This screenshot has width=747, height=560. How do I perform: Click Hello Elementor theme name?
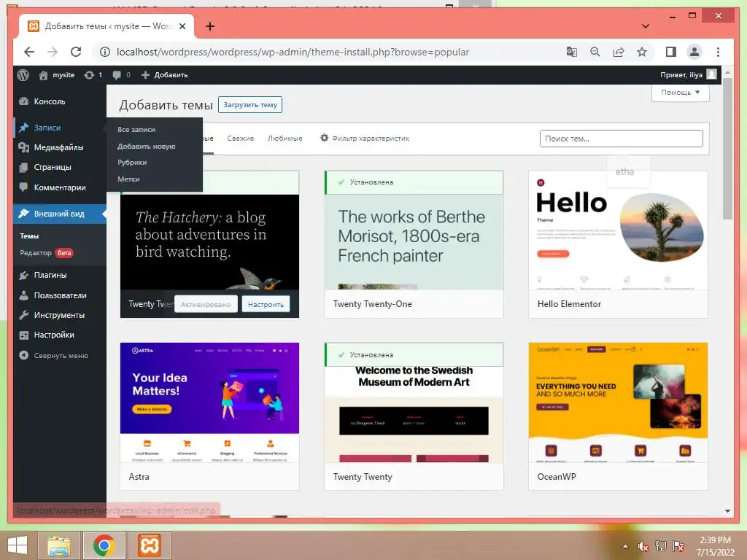point(569,304)
